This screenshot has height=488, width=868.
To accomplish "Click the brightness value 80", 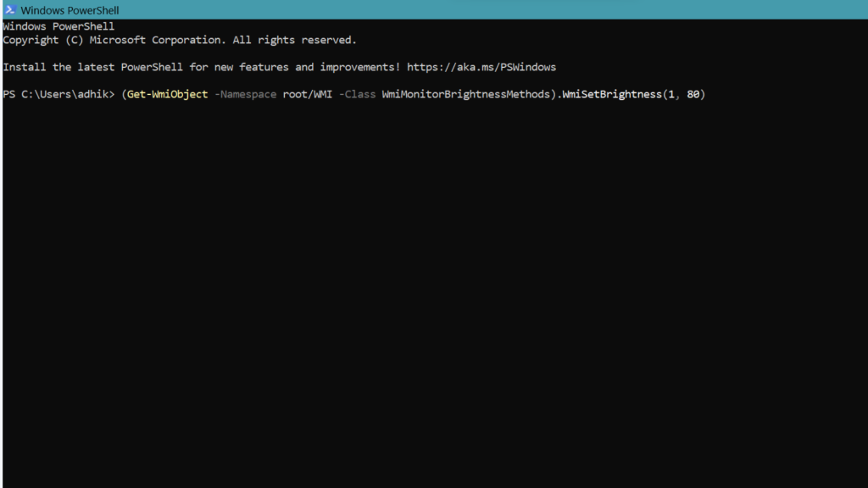I will [693, 94].
